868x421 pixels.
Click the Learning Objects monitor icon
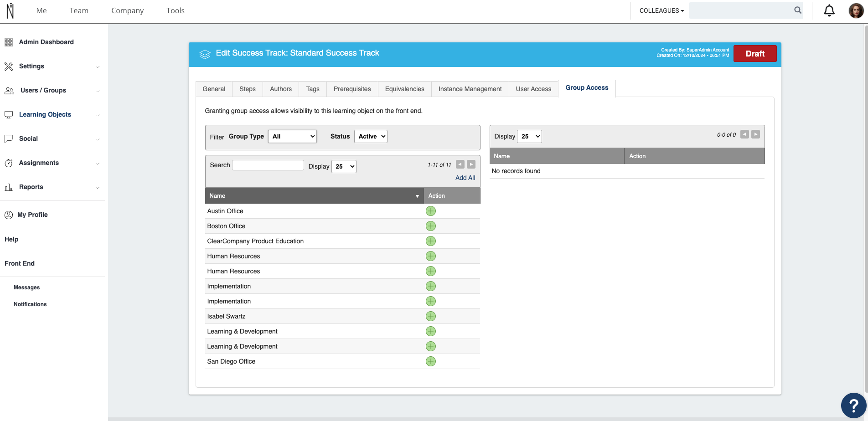tap(9, 115)
